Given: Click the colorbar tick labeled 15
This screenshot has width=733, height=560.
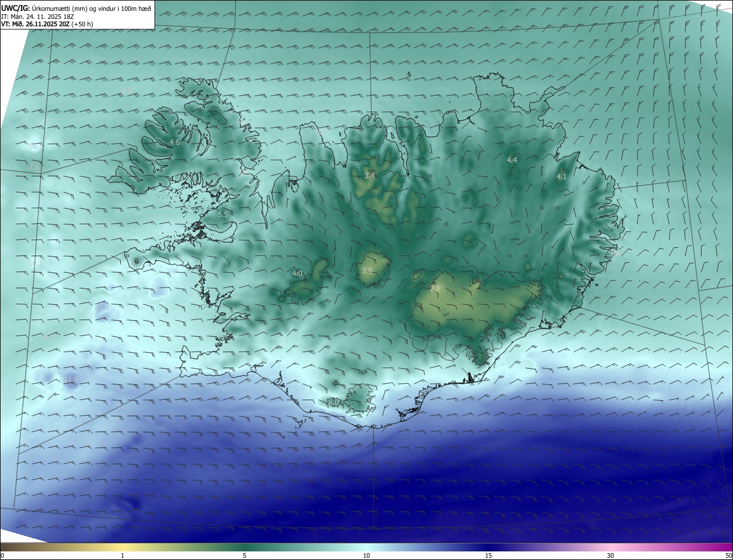Looking at the screenshot, I should point(488,555).
